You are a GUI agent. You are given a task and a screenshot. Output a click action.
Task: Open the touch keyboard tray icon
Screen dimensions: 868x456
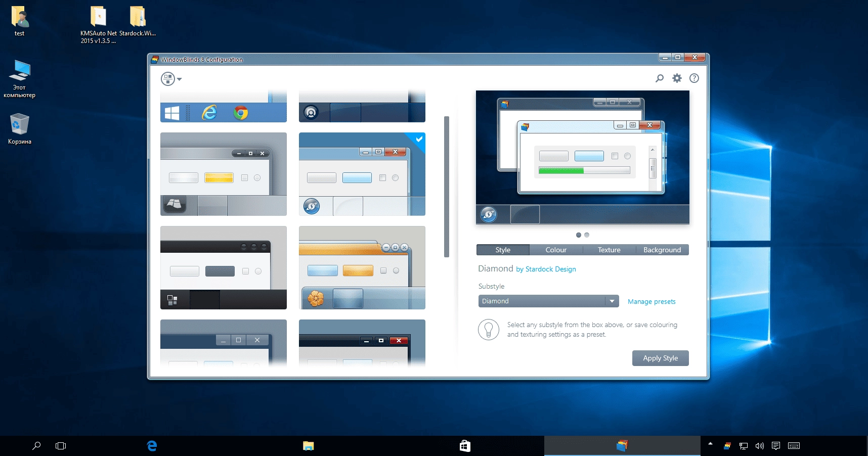pyautogui.click(x=794, y=446)
